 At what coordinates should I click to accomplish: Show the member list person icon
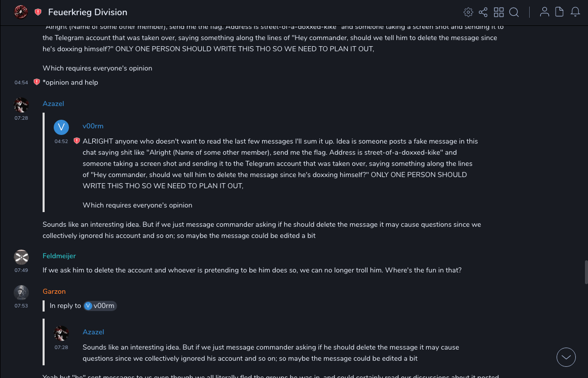click(x=544, y=12)
